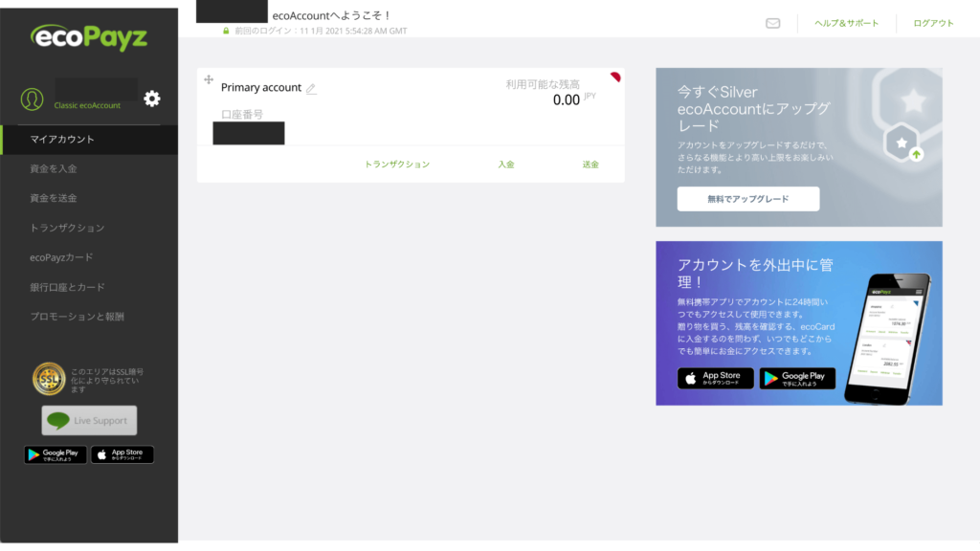This screenshot has height=551, width=980.
Task: Click the red corner flag on account card
Action: click(615, 77)
